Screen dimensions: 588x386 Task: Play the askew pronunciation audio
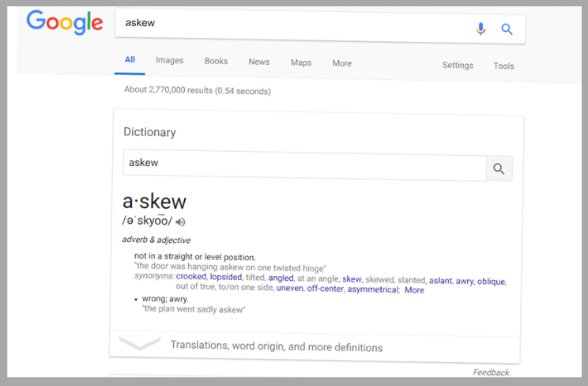pyautogui.click(x=181, y=221)
